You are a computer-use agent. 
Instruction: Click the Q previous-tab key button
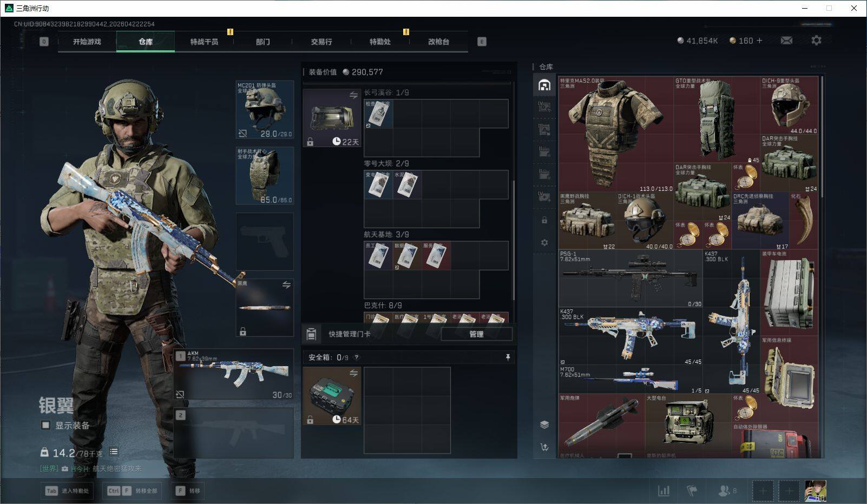coord(44,42)
